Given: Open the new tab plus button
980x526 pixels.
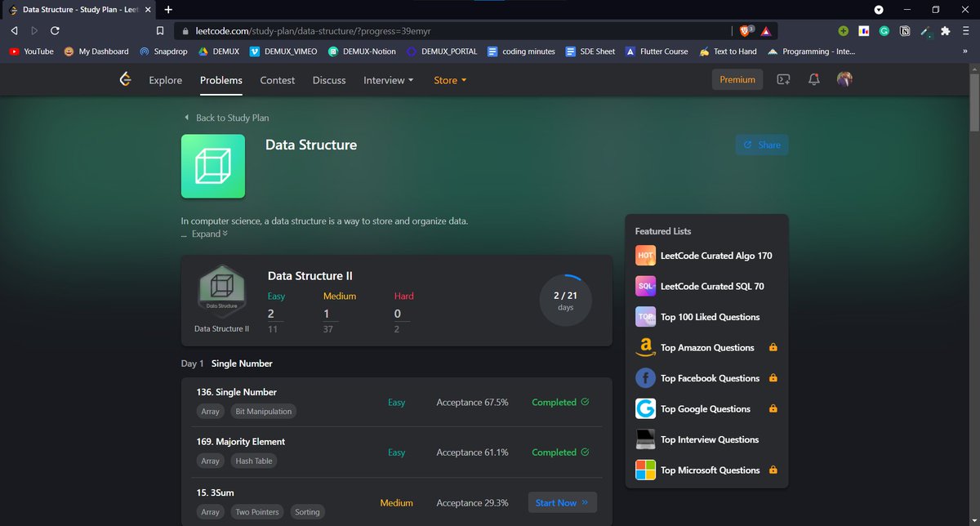Looking at the screenshot, I should pos(168,10).
